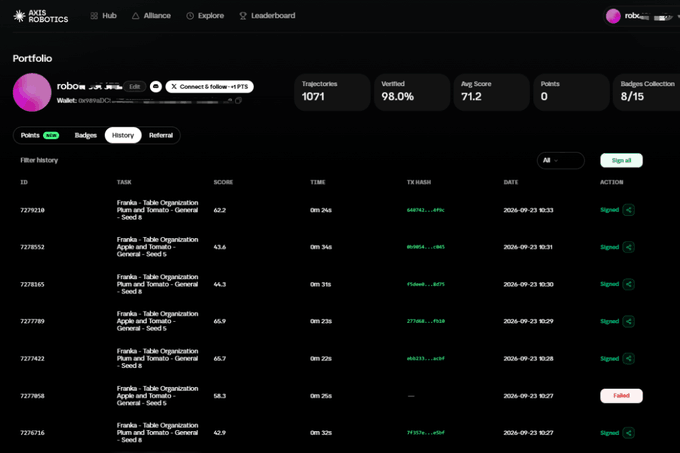This screenshot has width=680, height=453.
Task: Click the ACTION column header
Action: [611, 182]
